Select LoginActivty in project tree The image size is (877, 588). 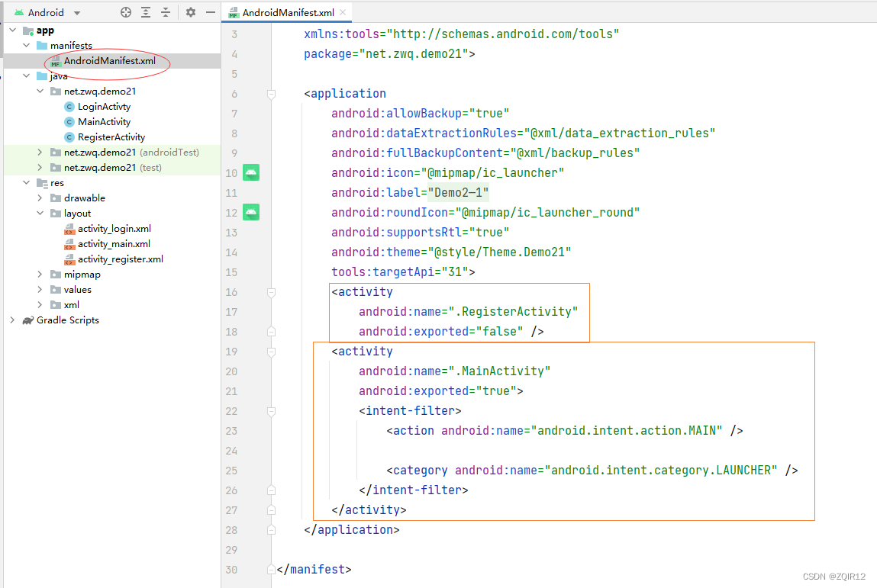pos(104,107)
